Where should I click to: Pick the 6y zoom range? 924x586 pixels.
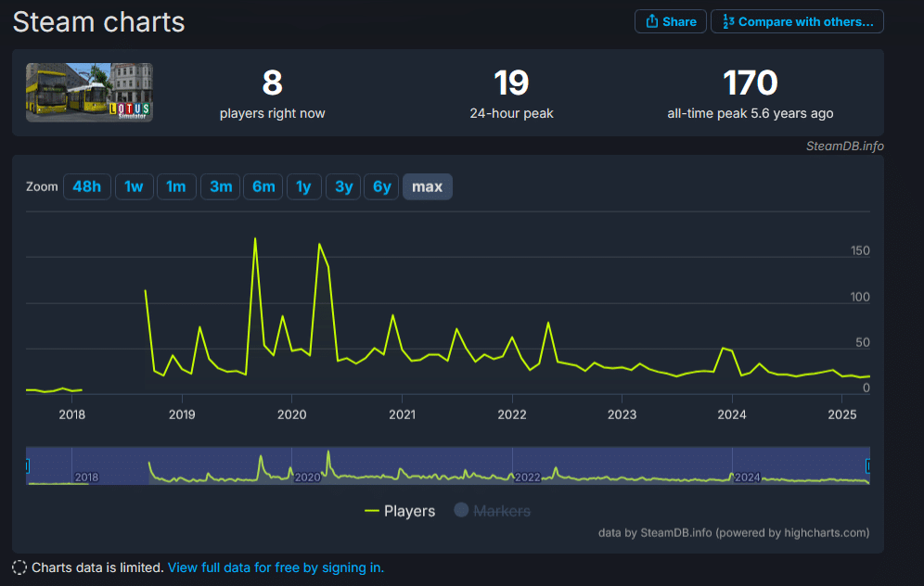tap(382, 186)
